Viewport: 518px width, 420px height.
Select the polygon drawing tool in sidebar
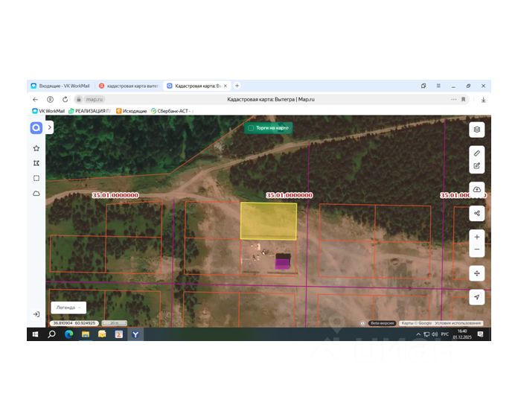click(36, 163)
